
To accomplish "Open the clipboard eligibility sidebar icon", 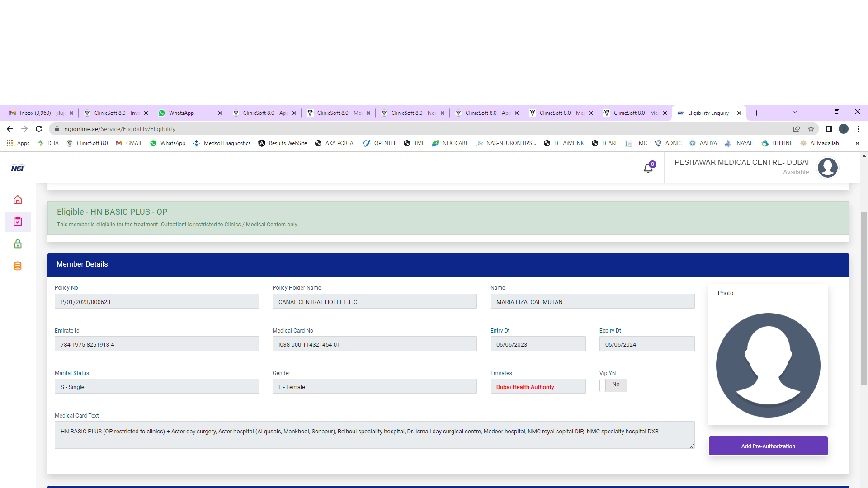I will coord(18,222).
